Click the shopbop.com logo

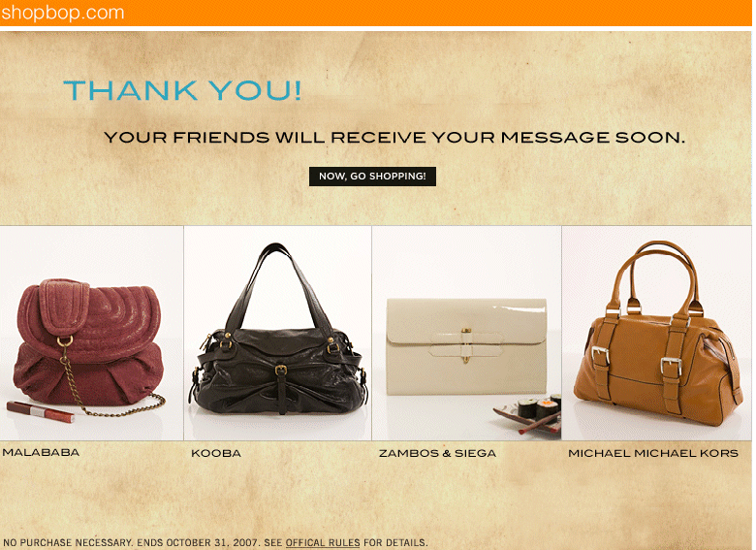pos(63,12)
